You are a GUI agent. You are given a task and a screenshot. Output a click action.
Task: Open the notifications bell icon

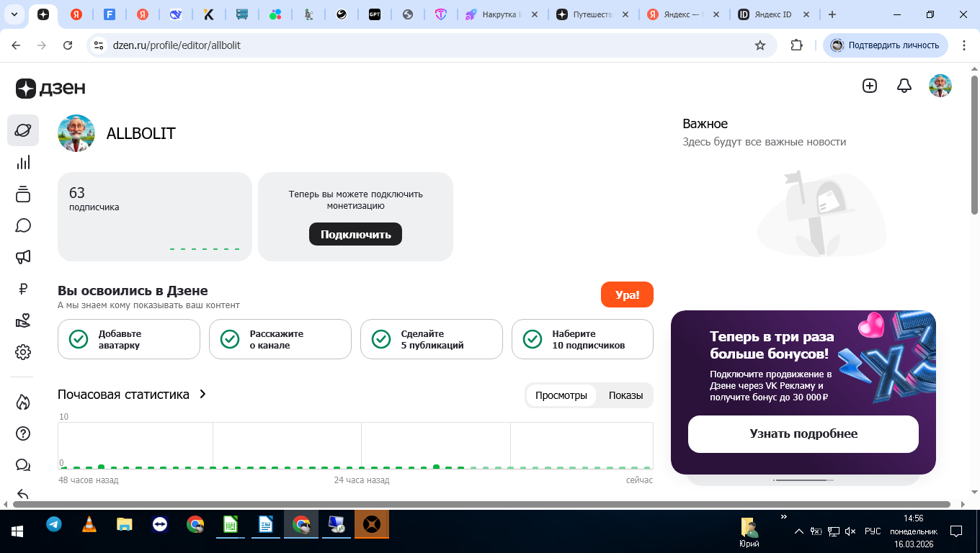pos(904,86)
